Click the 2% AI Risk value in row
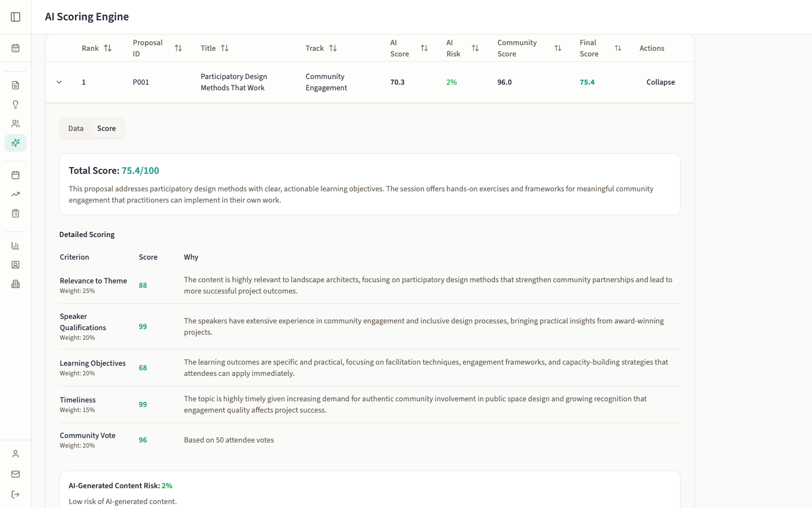This screenshot has height=508, width=812. tap(452, 82)
